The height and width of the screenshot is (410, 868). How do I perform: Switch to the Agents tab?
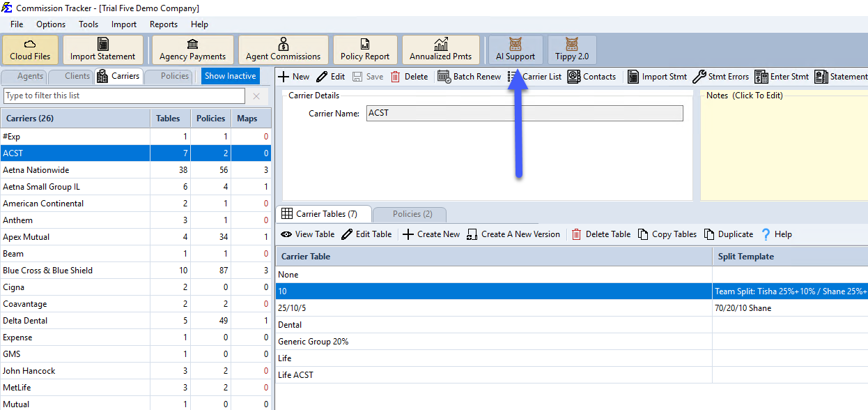click(24, 77)
